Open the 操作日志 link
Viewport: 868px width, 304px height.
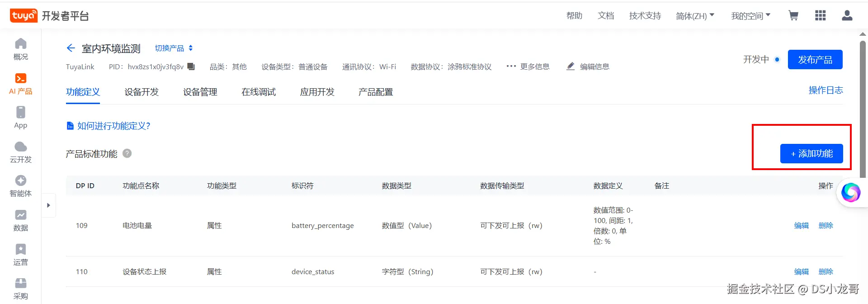826,90
